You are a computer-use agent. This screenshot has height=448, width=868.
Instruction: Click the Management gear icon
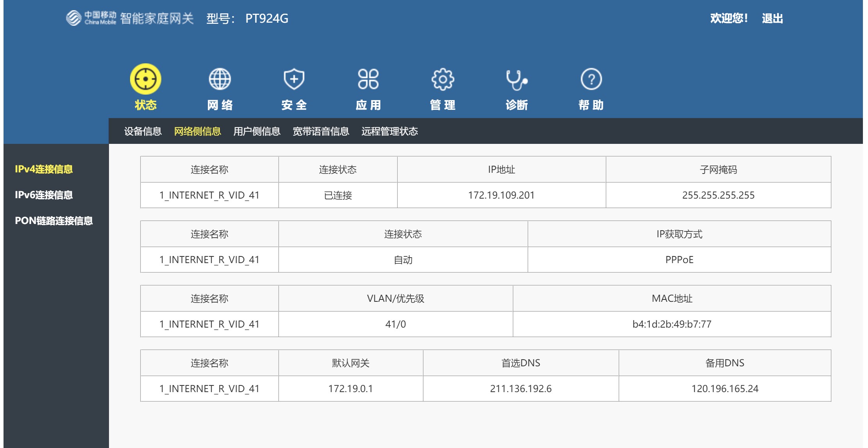coord(442,79)
